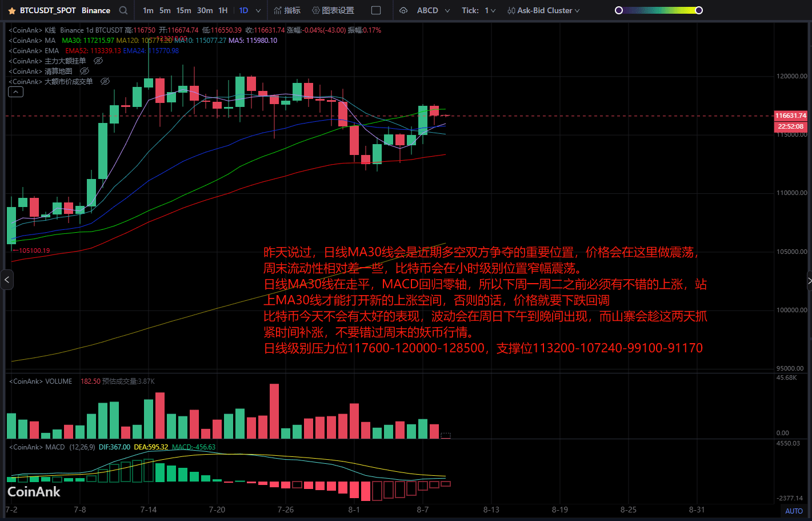Image resolution: width=812 pixels, height=521 pixels.
Task: Click the BTCUSDT_SPOT Binance symbol name
Action: (x=65, y=10)
